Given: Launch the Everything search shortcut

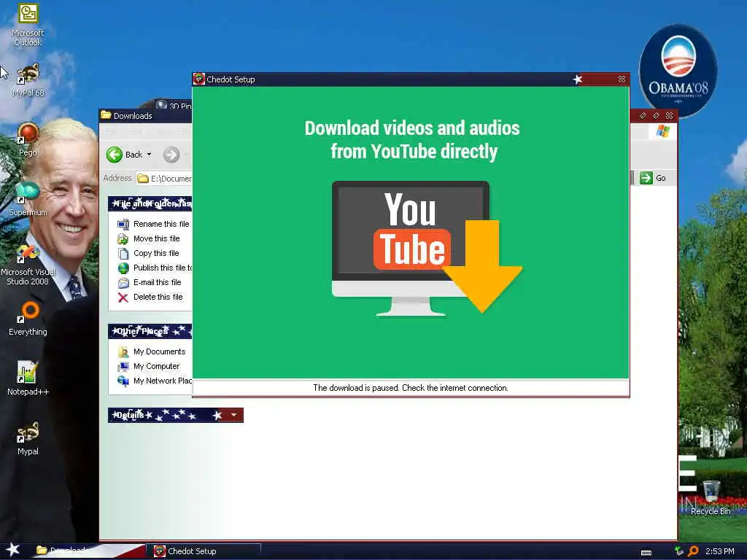Looking at the screenshot, I should (28, 318).
